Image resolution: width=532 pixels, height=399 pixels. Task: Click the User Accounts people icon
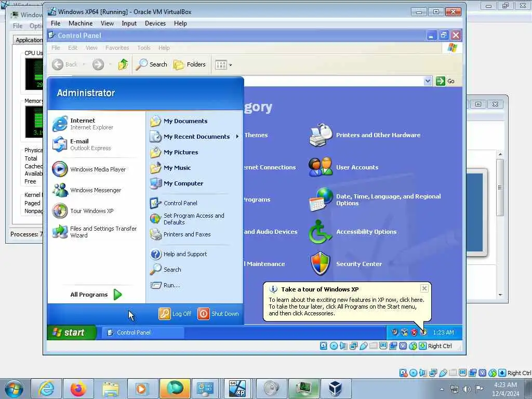coord(320,167)
